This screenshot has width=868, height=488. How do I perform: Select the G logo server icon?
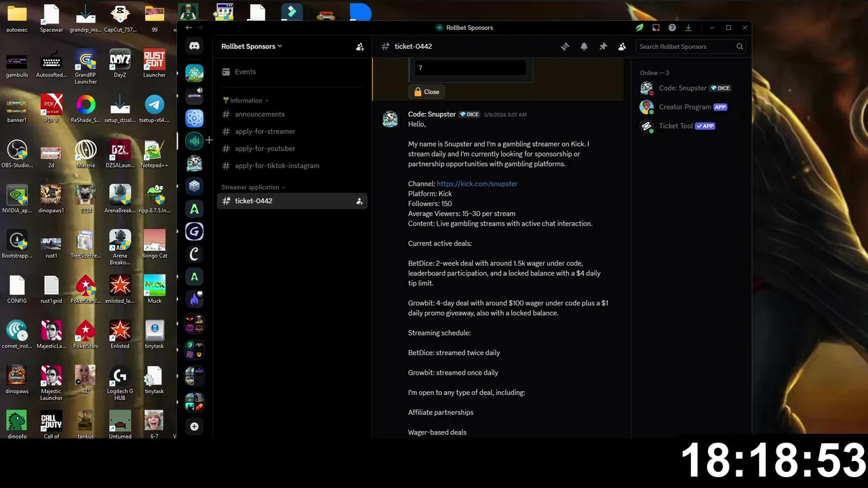click(x=195, y=231)
